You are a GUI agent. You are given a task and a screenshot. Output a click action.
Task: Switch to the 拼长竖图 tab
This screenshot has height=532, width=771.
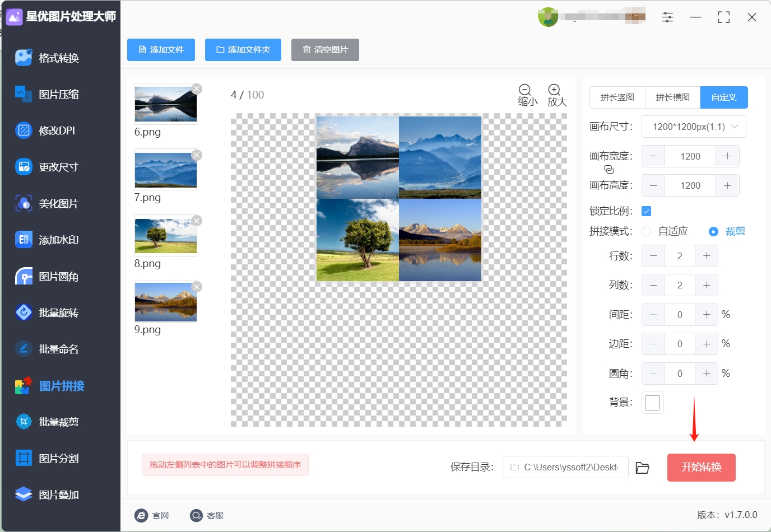click(617, 97)
